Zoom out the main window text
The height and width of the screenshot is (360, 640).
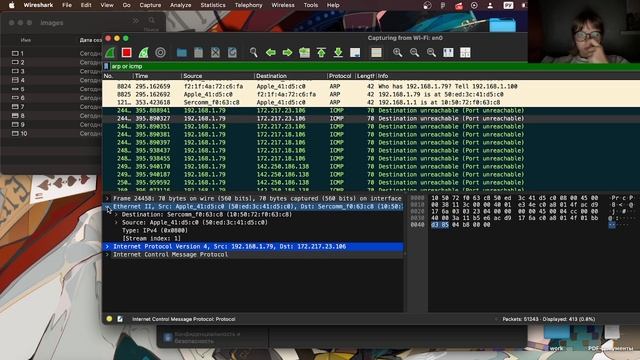coord(414,53)
